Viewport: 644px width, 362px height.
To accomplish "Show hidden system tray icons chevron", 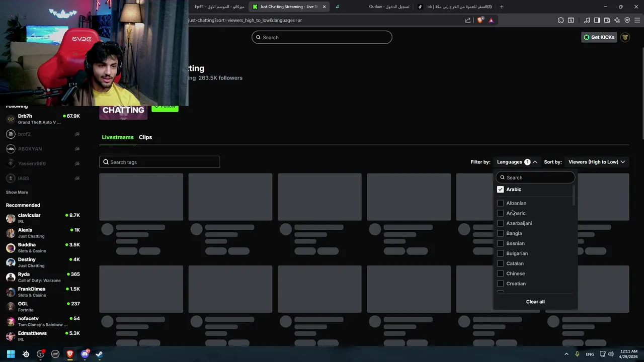I will (x=567, y=354).
